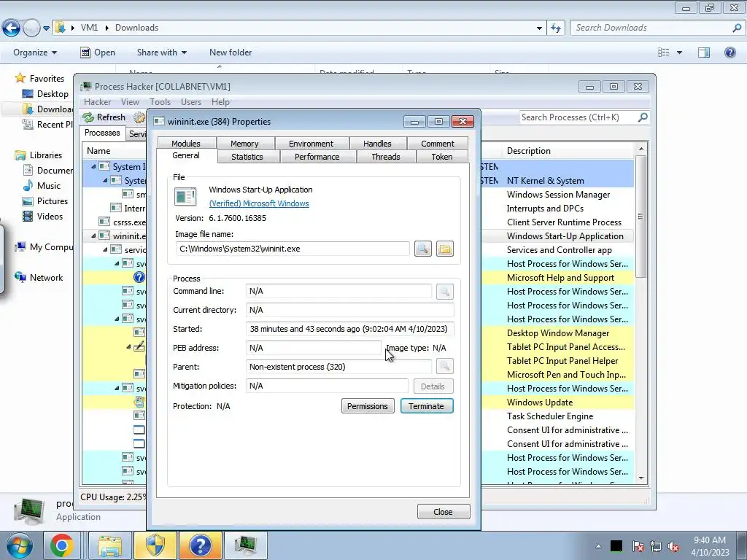Toggle the Explorer preview pane icon
This screenshot has height=560, width=747.
point(704,52)
